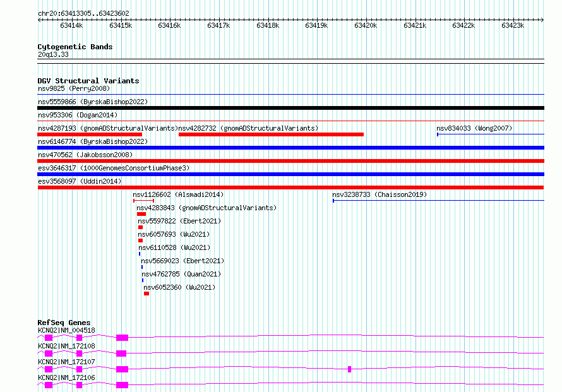Click the nsv834033 (Wong2007) label

pyautogui.click(x=474, y=129)
